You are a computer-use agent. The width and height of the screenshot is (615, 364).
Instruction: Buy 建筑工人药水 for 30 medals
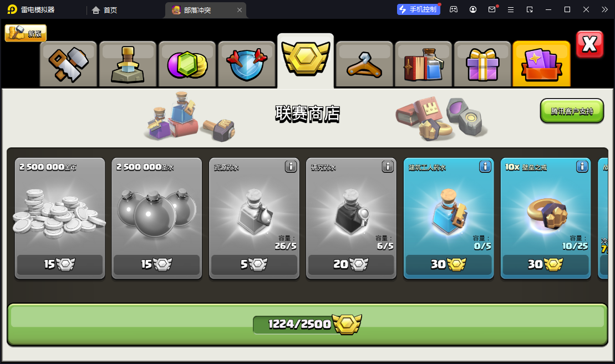(x=448, y=264)
